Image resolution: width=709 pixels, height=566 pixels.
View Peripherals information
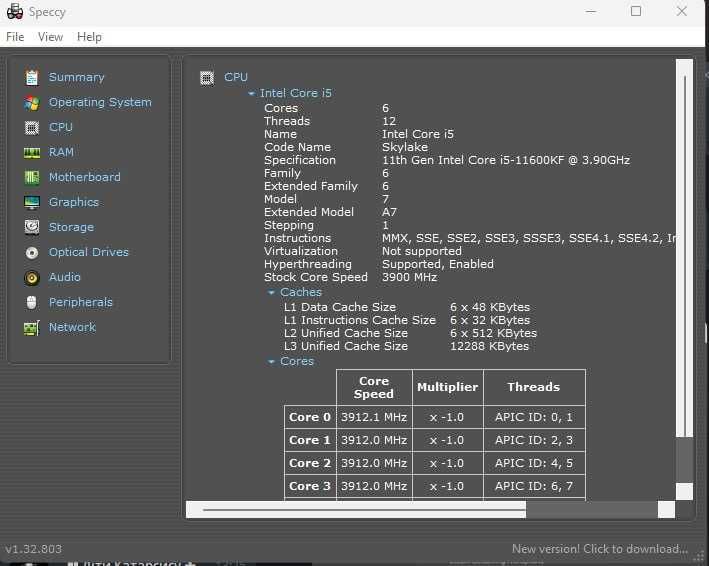pos(80,302)
